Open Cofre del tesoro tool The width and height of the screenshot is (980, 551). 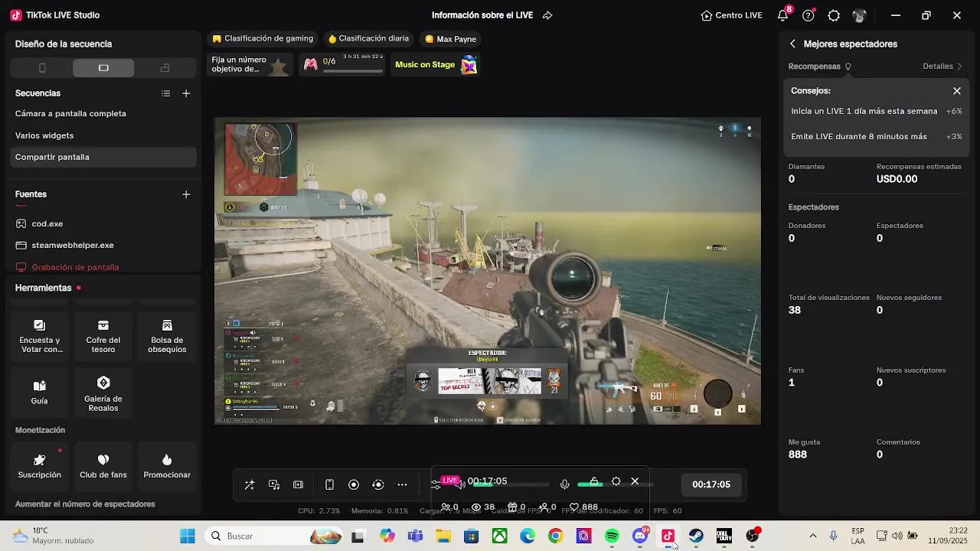pyautogui.click(x=103, y=337)
